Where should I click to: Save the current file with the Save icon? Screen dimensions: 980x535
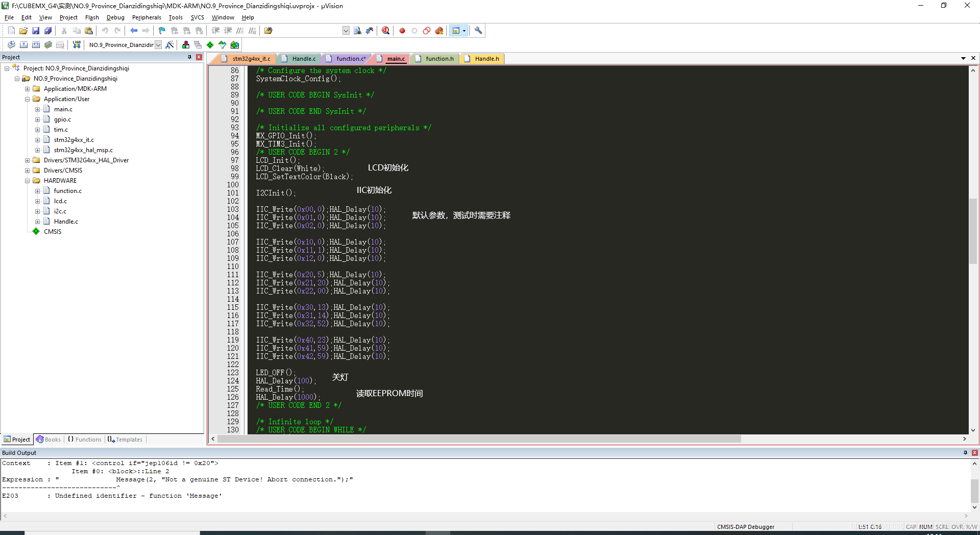click(36, 31)
